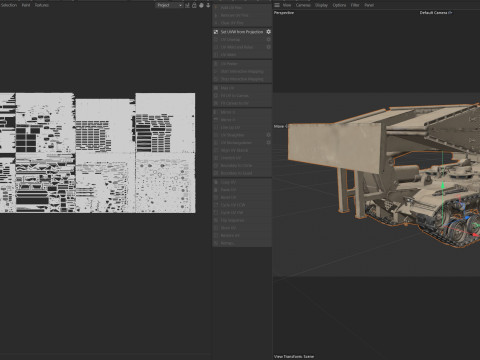Open UV Weld and Relax gear settings

pyautogui.click(x=269, y=47)
